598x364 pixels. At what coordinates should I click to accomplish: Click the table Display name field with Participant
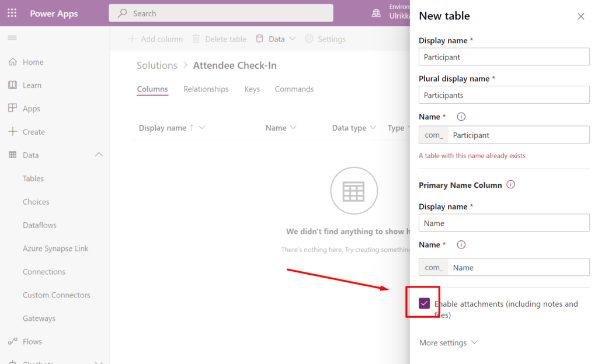[x=504, y=57]
